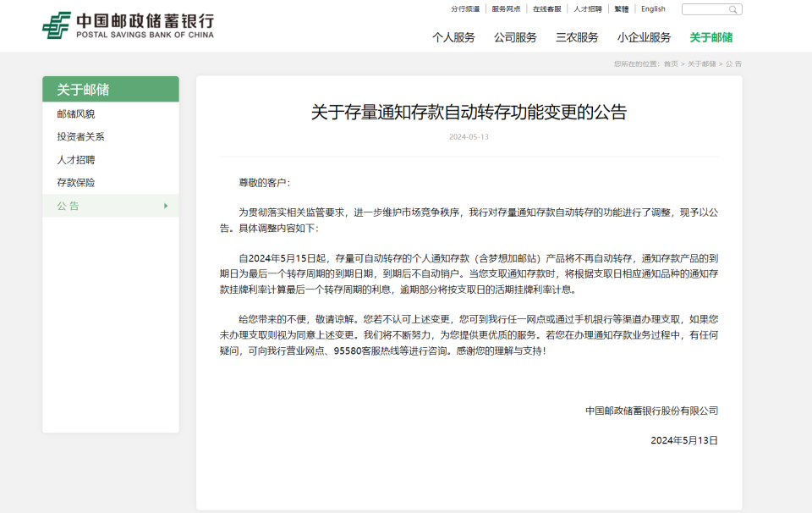Open the 个人服务 main menu

click(x=453, y=37)
